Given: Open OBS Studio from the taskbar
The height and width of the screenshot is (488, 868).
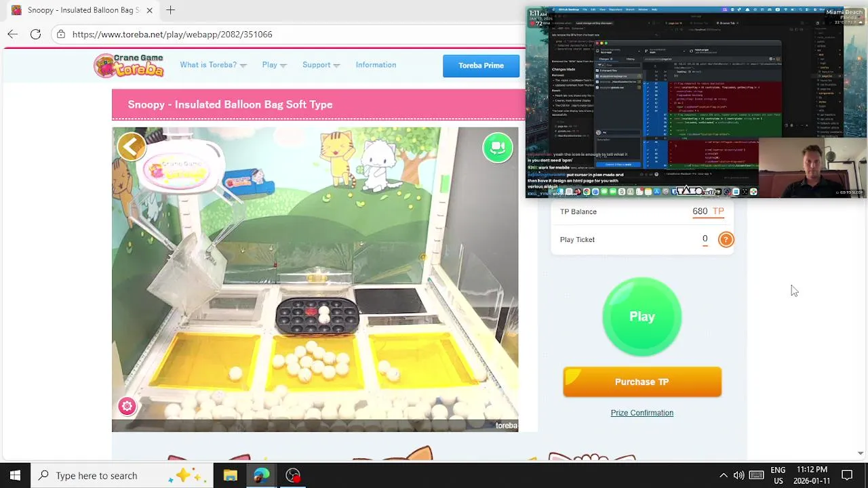Looking at the screenshot, I should point(293,475).
